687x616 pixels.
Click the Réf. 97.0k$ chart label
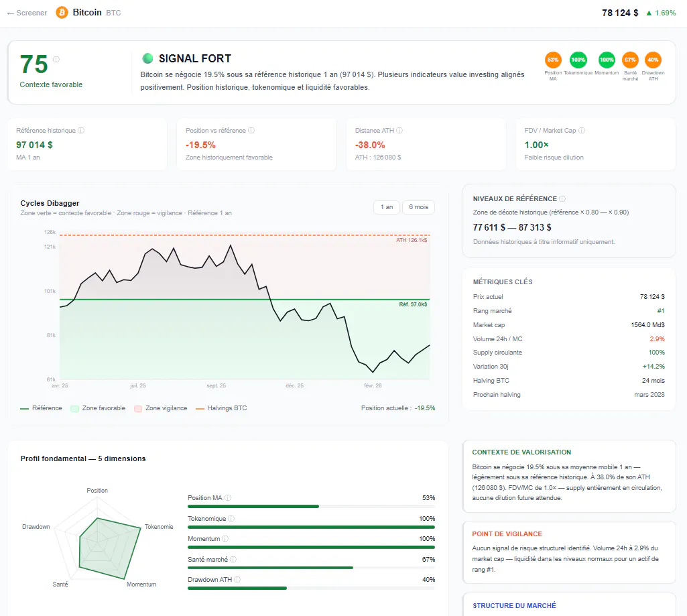point(413,304)
